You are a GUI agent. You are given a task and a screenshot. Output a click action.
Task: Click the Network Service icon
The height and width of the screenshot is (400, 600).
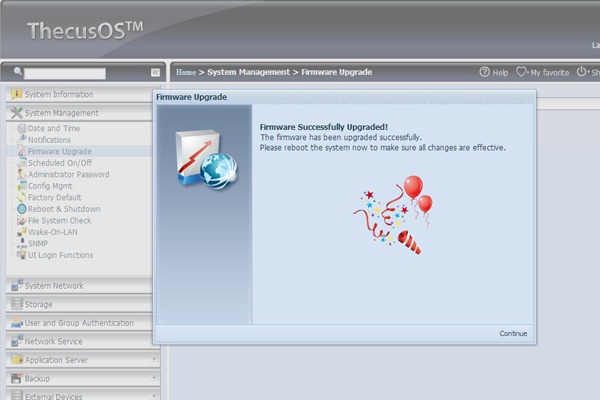pos(17,341)
